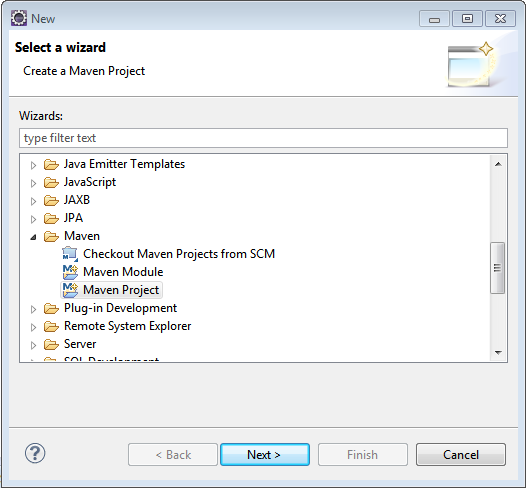526x488 pixels.
Task: Collapse the Maven tree node
Action: pyautogui.click(x=33, y=237)
